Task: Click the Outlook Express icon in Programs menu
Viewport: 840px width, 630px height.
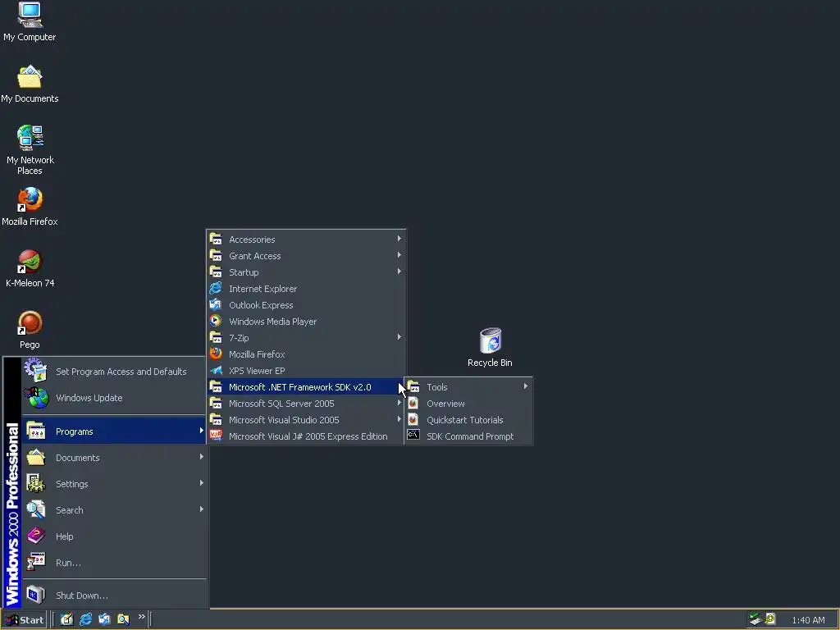Action: point(216,305)
